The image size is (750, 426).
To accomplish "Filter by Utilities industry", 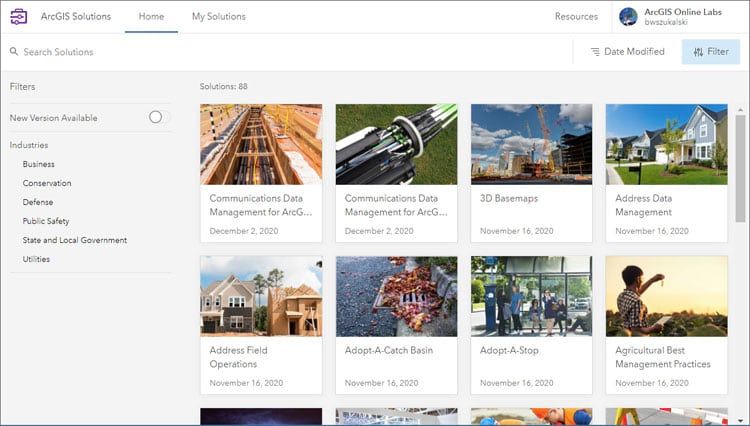I will 36,259.
